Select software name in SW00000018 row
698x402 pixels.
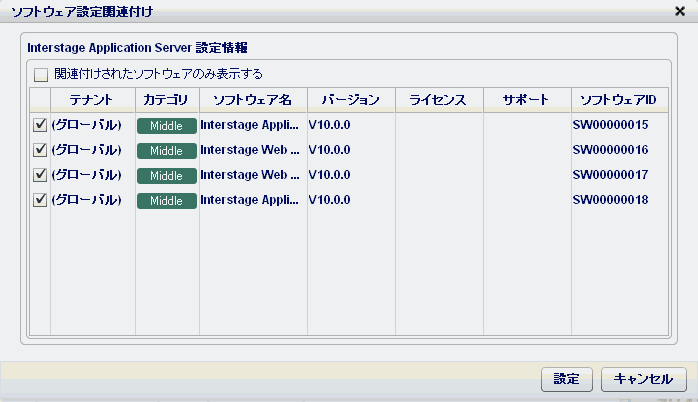click(x=249, y=200)
